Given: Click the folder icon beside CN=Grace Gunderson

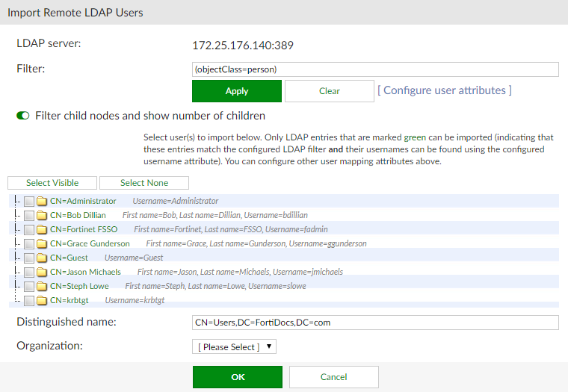Looking at the screenshot, I should 42,243.
